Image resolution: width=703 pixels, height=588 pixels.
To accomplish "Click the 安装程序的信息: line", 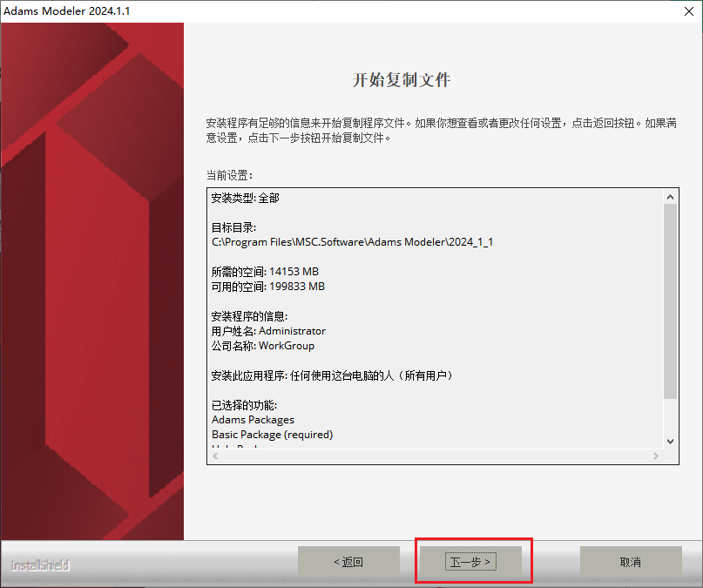I will 249,316.
